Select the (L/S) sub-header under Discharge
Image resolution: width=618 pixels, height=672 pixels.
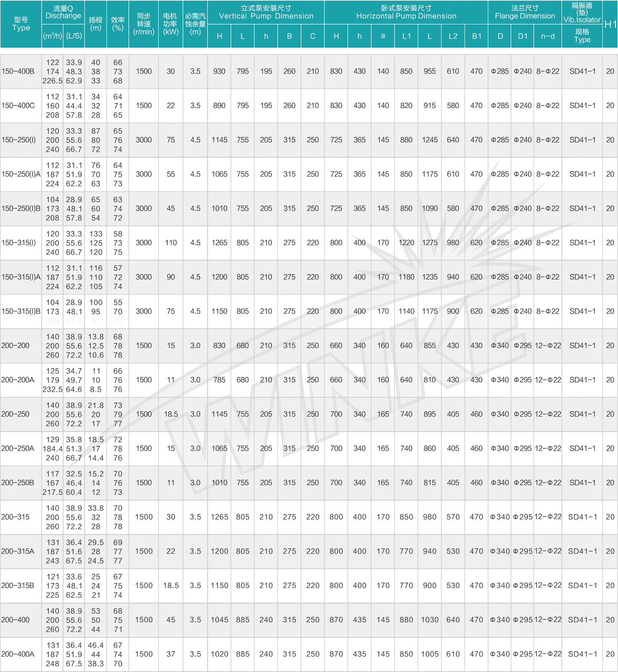[x=74, y=36]
